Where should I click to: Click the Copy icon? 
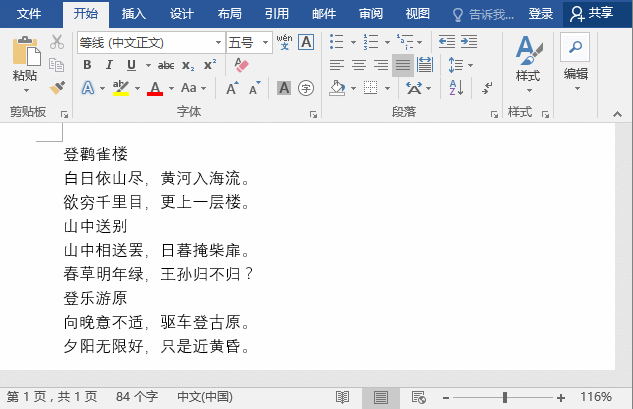(x=57, y=65)
